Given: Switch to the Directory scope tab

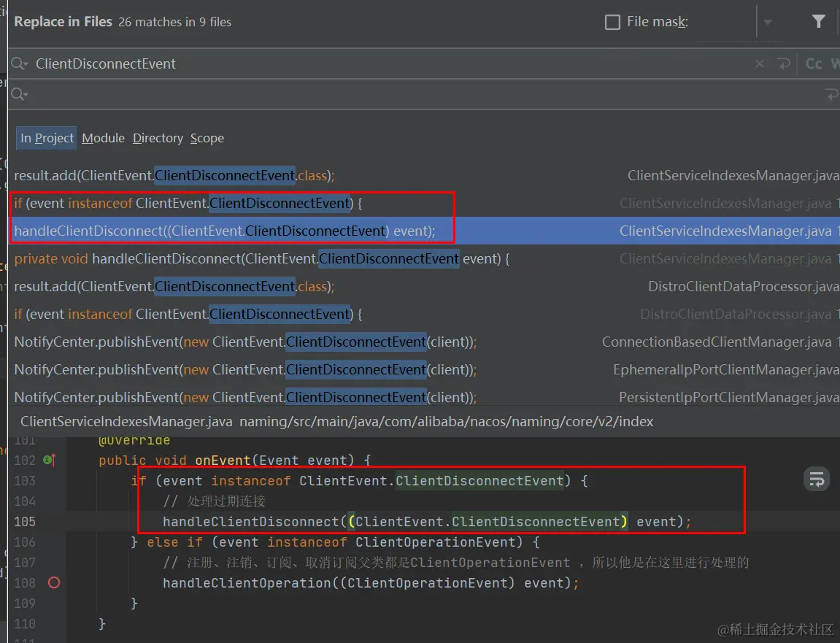Looking at the screenshot, I should (158, 138).
